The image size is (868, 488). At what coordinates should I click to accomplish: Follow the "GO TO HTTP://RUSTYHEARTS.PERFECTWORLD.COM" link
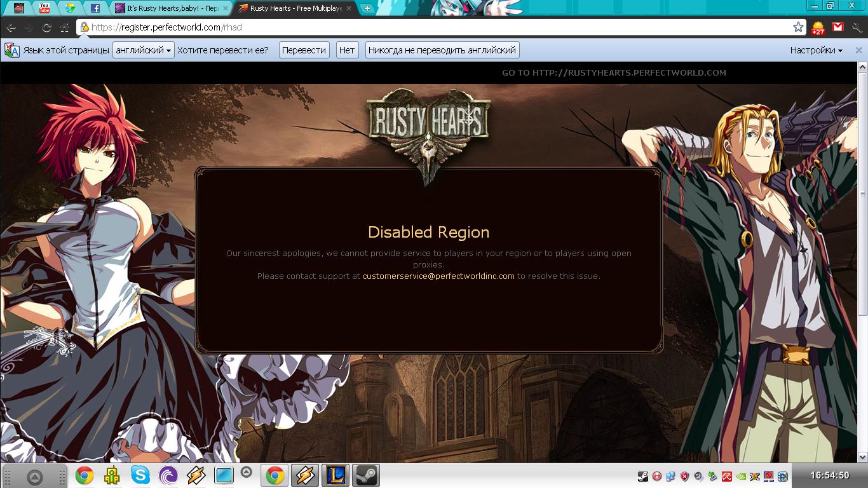[614, 72]
